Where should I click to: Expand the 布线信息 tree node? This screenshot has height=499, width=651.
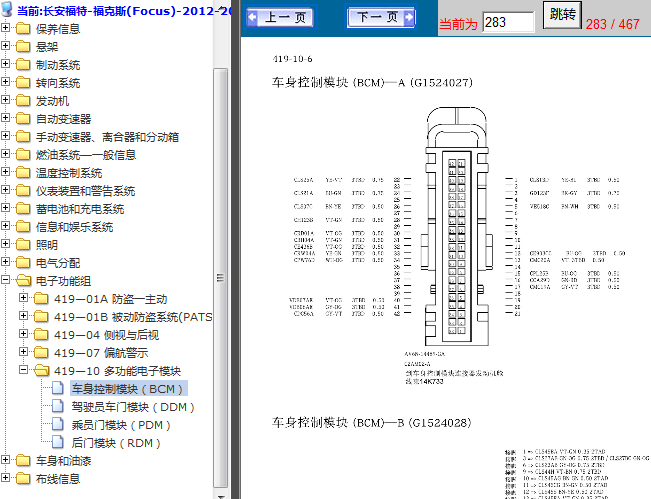tap(5, 477)
